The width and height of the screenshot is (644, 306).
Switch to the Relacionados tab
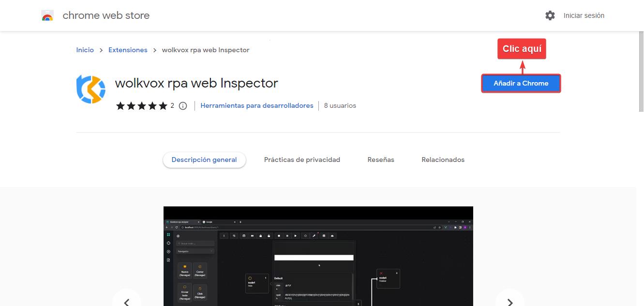click(443, 160)
